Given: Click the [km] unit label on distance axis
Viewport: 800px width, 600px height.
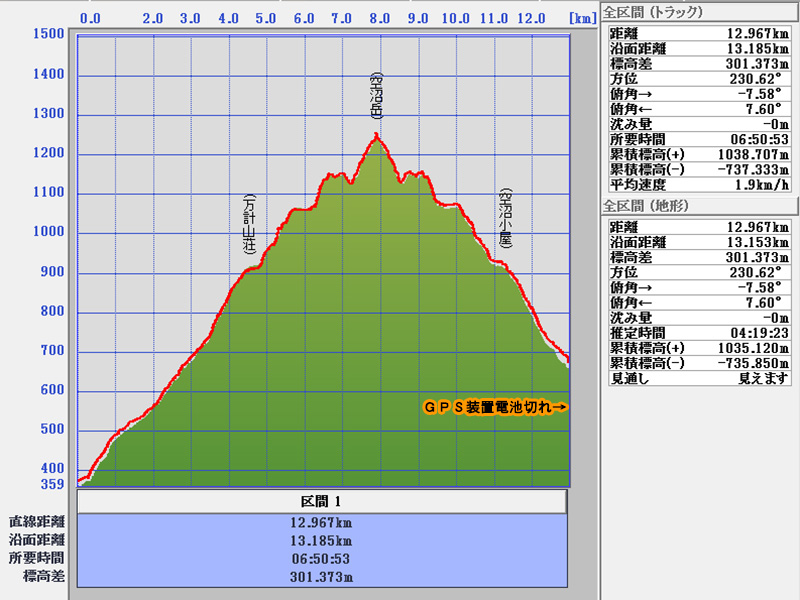Looking at the screenshot, I should [580, 18].
